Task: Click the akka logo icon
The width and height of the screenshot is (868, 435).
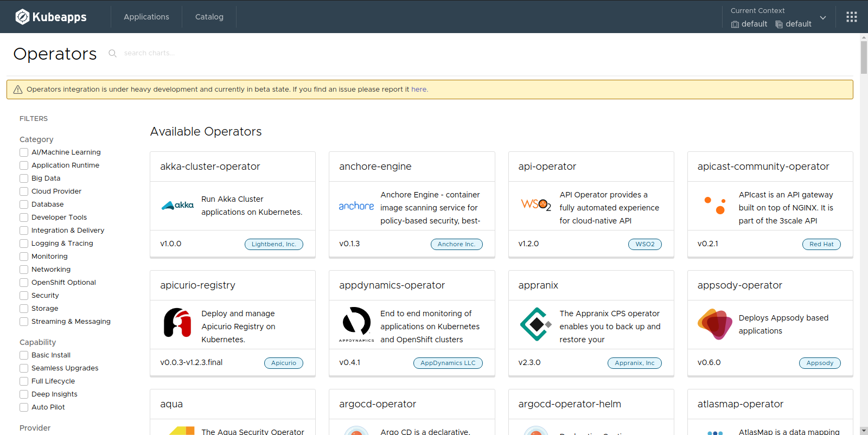Action: (x=177, y=206)
